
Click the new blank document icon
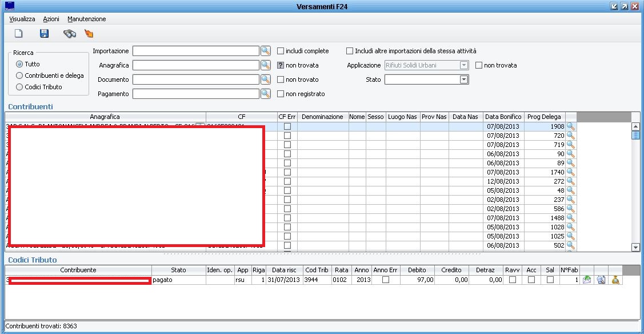tap(18, 34)
